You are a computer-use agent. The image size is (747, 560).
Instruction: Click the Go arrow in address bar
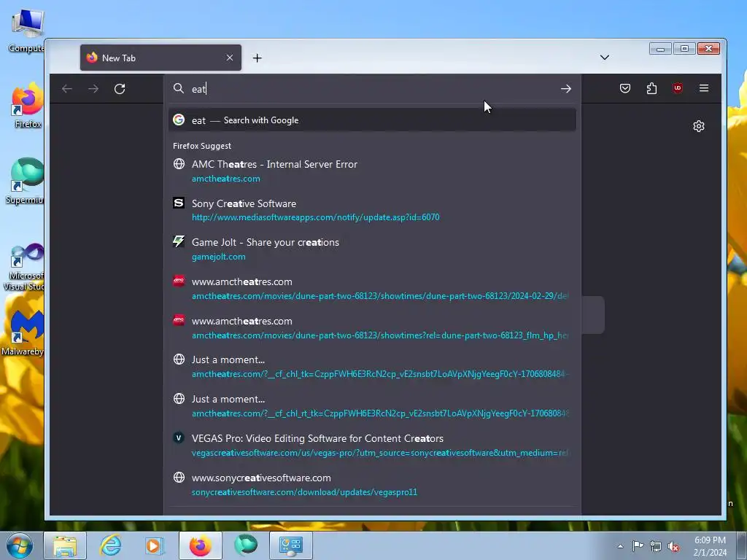[x=565, y=88]
